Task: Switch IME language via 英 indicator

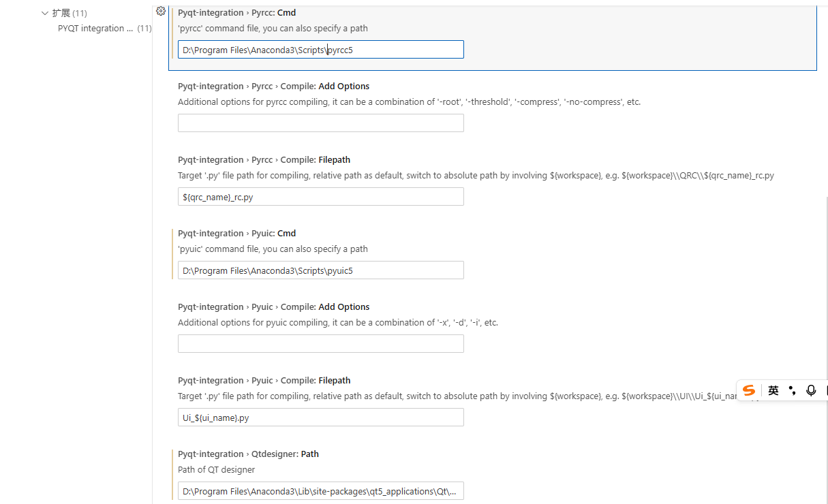Action: click(773, 390)
